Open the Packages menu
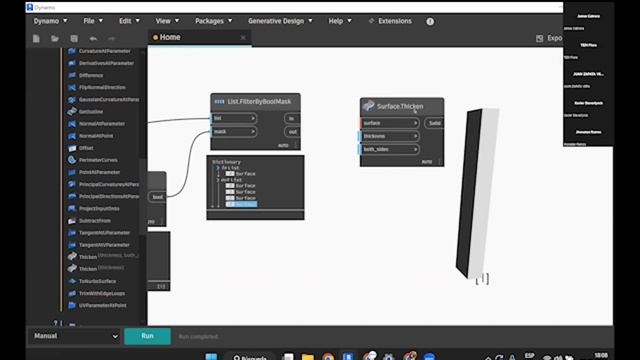640x360 pixels. point(213,21)
